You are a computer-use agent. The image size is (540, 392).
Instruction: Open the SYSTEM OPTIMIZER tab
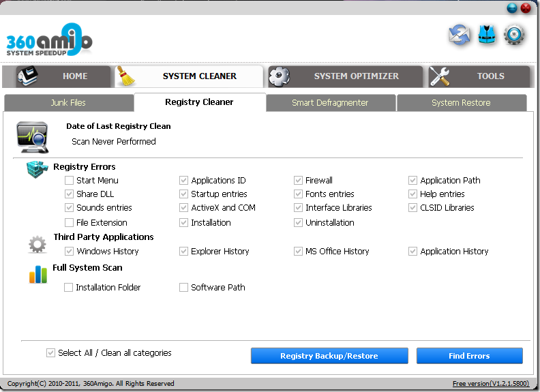pos(346,76)
